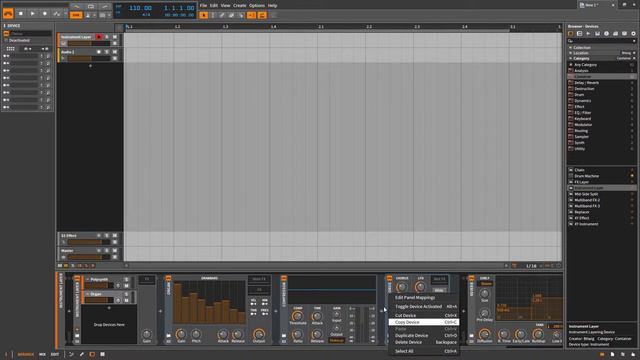Click the add track plus button

(90, 66)
